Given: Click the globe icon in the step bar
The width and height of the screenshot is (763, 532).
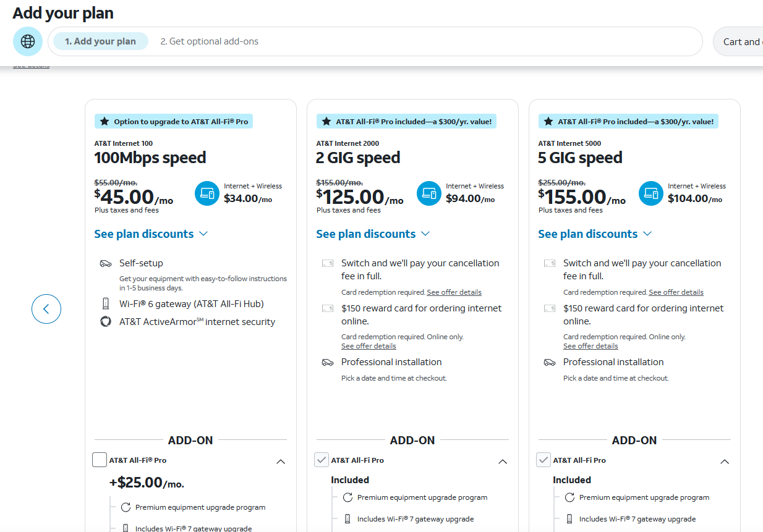Looking at the screenshot, I should (28, 41).
